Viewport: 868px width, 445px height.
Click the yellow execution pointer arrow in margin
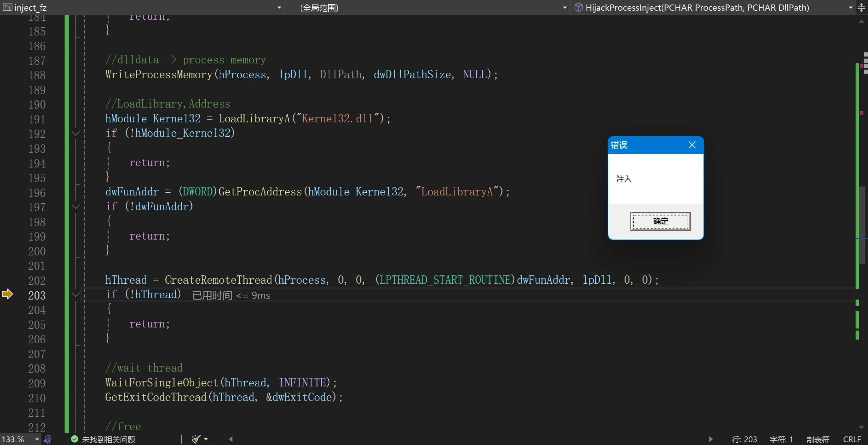point(7,294)
